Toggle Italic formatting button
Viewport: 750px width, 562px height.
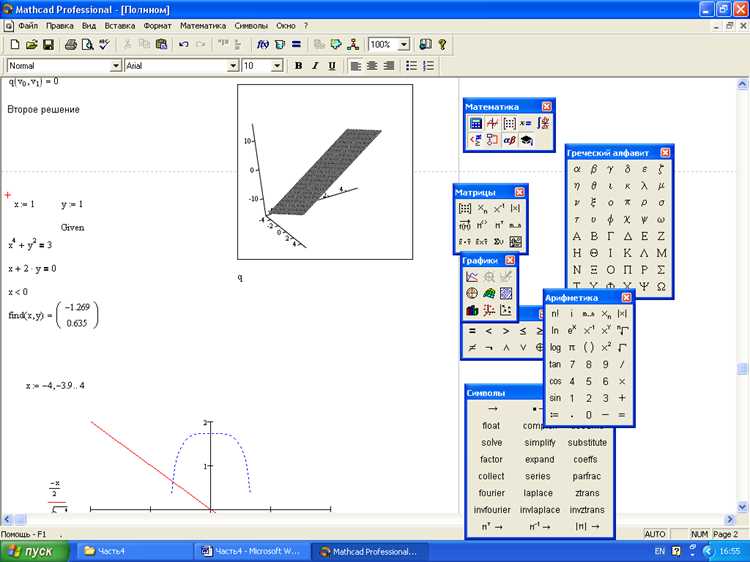click(315, 66)
